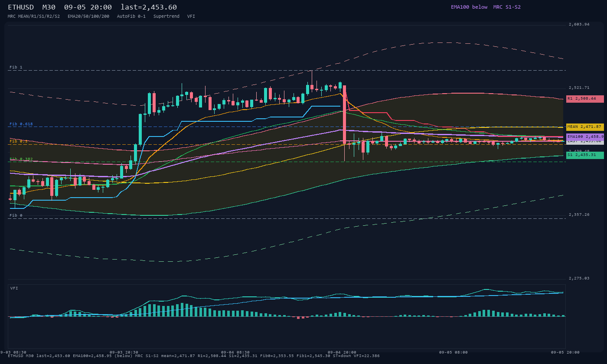Click the VFI indicator label in the subtitle row
Image resolution: width=607 pixels, height=364 pixels.
(191, 16)
